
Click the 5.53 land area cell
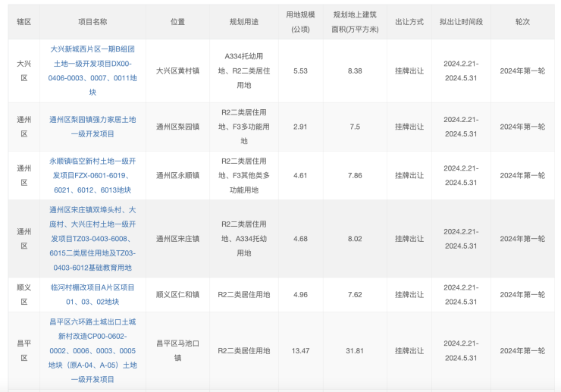[x=300, y=71]
